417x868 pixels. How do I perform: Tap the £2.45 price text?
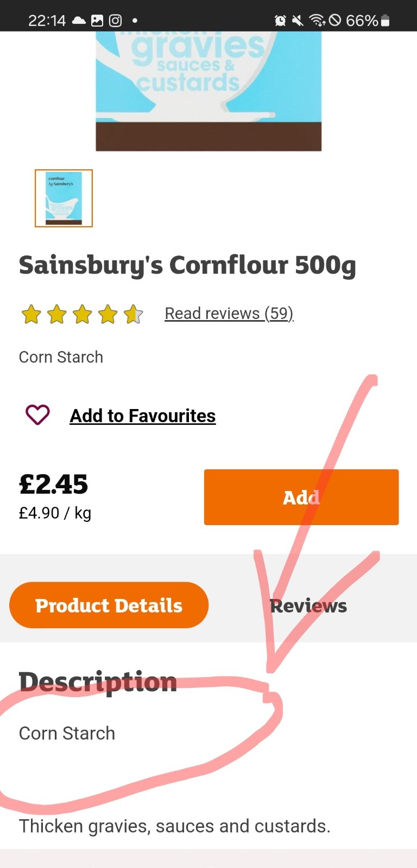click(x=53, y=484)
